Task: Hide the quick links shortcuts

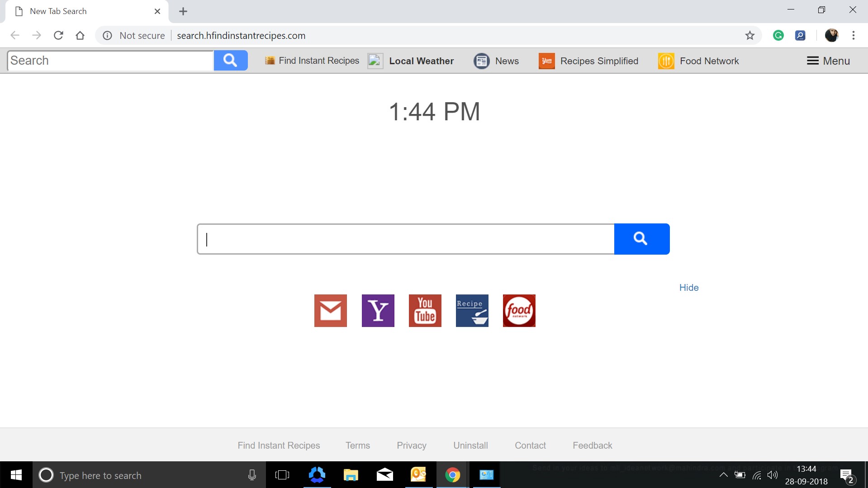Action: [688, 287]
